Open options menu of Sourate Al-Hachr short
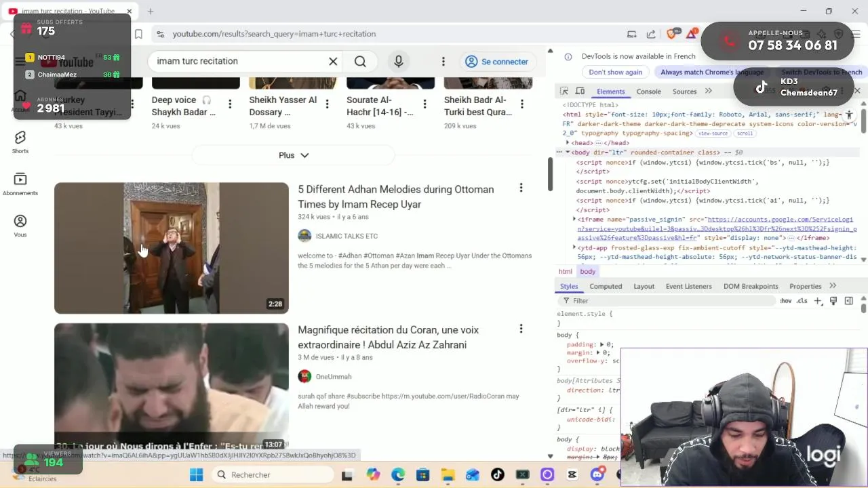Screen dimensions: 868x488 pyautogui.click(x=425, y=104)
